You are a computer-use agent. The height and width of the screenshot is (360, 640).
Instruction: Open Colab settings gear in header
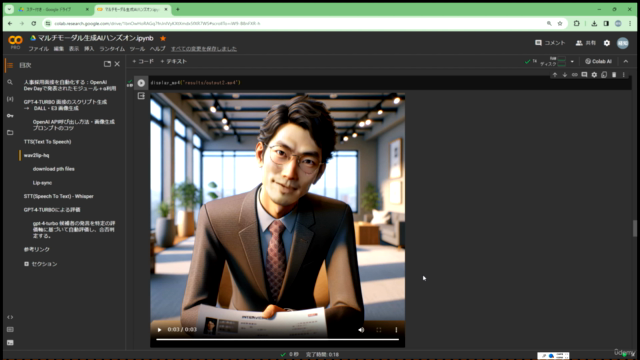607,43
